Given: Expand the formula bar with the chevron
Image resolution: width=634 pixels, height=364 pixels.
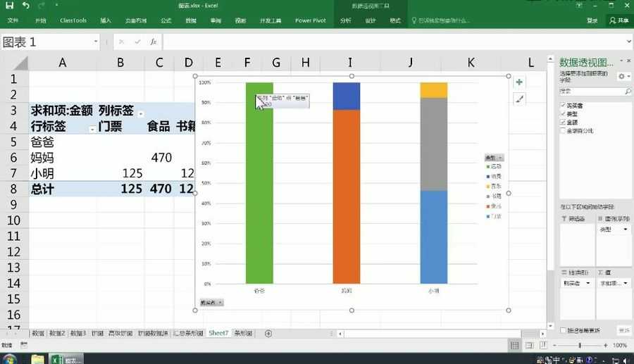Looking at the screenshot, I should (x=629, y=42).
